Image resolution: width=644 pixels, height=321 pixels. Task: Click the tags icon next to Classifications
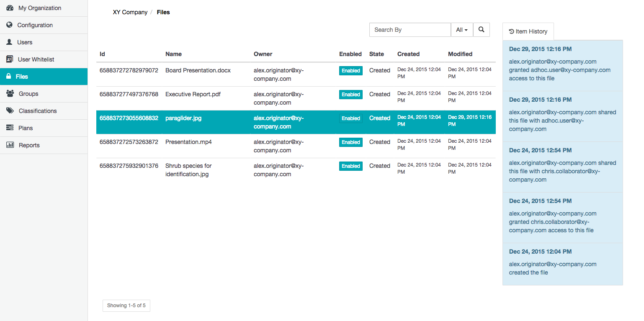pyautogui.click(x=10, y=111)
